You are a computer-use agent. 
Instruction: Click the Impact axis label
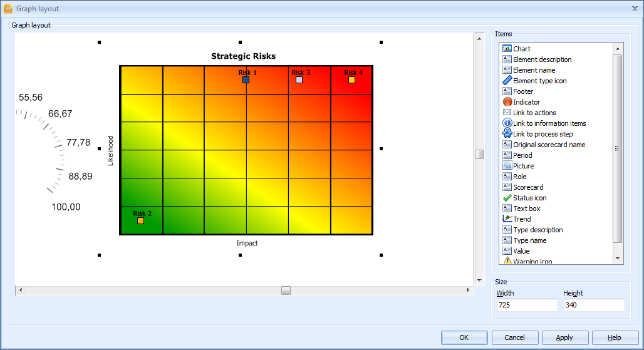point(247,243)
